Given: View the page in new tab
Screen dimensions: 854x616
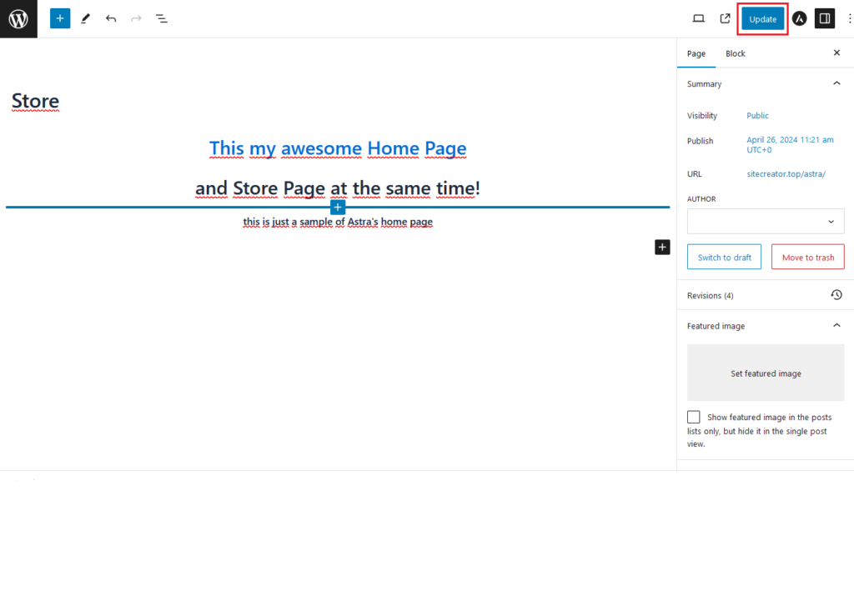Looking at the screenshot, I should (x=725, y=18).
